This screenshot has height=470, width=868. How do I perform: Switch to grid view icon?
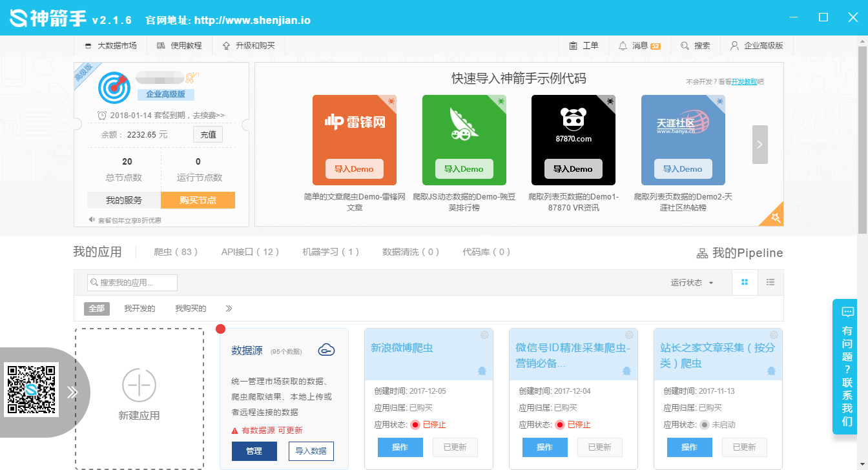[745, 282]
